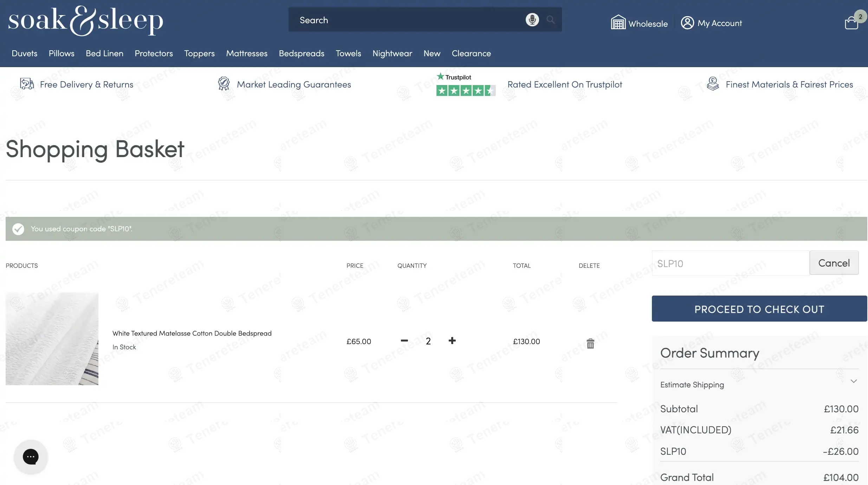Click the Finest Materials coin icon
This screenshot has height=485, width=868.
coord(713,84)
